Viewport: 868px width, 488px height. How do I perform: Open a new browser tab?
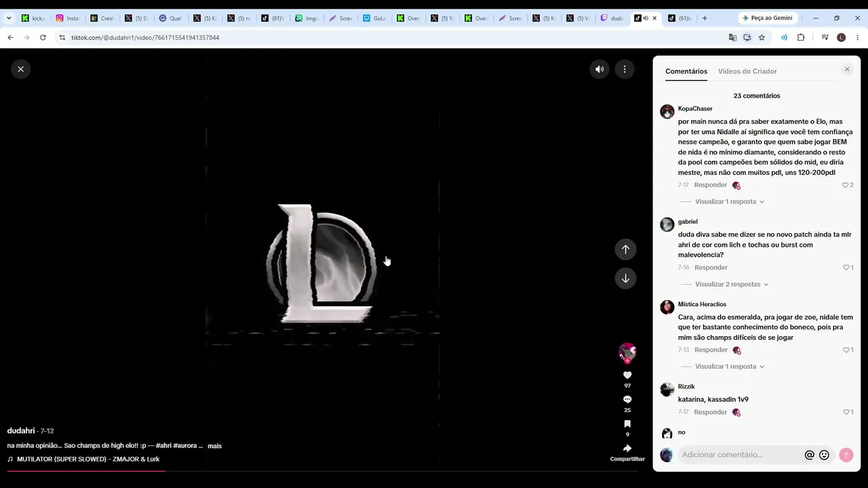[705, 18]
